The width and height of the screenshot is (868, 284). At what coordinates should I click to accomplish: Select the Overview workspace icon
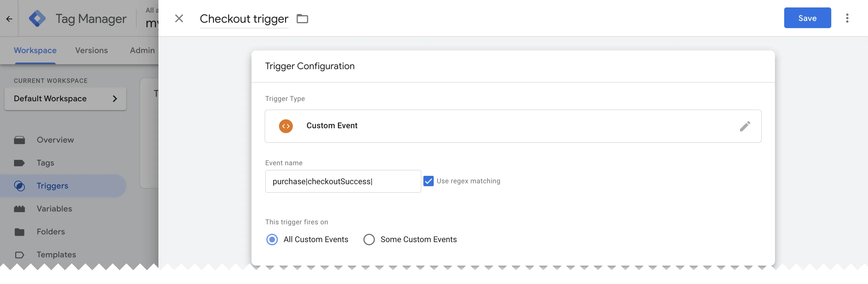[x=20, y=139]
